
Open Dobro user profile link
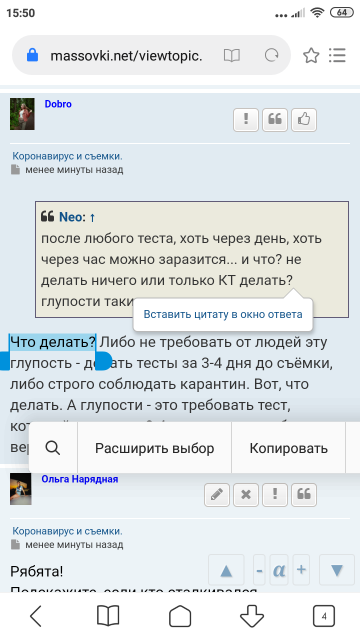(58, 104)
